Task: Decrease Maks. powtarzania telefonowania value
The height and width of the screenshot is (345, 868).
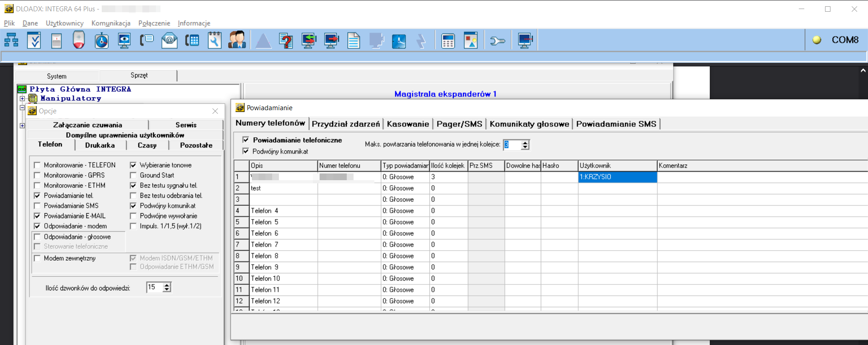Action: click(x=525, y=147)
